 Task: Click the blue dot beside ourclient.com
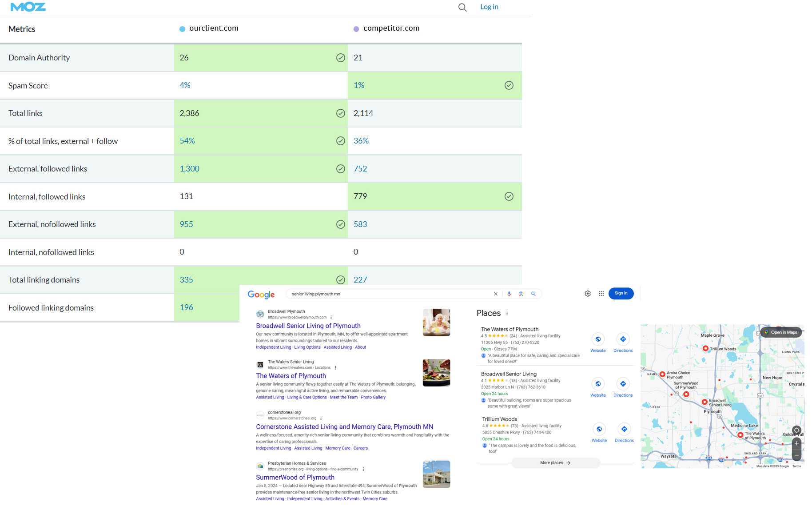182,29
